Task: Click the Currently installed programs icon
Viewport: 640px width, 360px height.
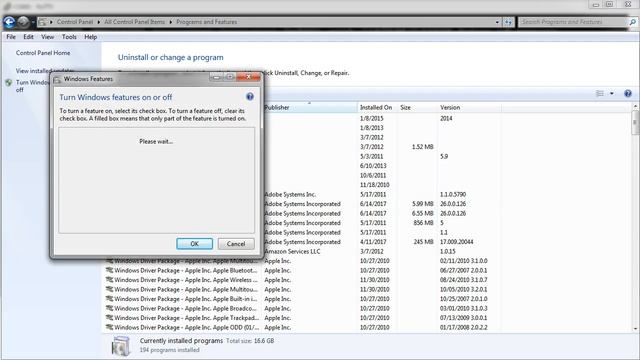Action: tap(121, 346)
